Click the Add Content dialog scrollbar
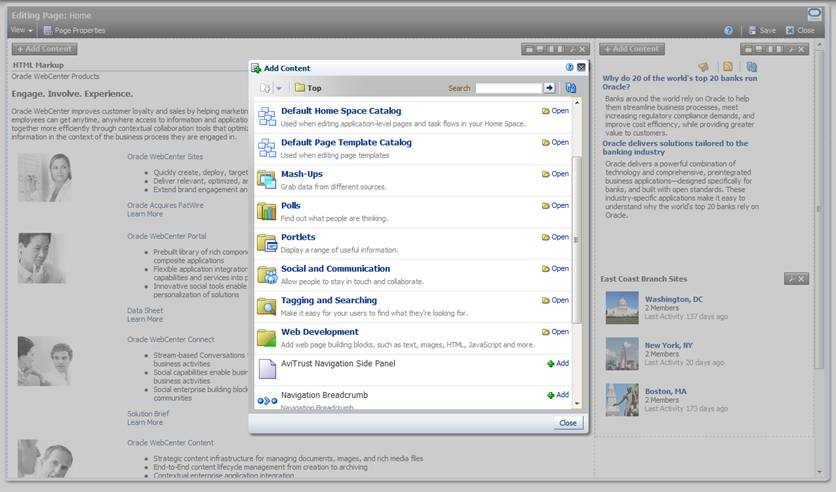Viewport: 836px width, 492px height. [x=576, y=240]
